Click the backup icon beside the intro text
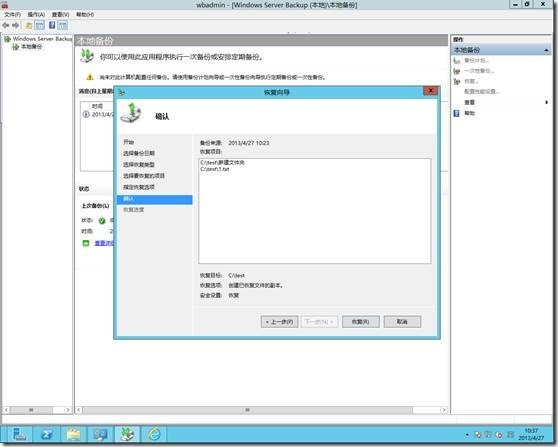This screenshot has height=447, width=558. (87, 56)
